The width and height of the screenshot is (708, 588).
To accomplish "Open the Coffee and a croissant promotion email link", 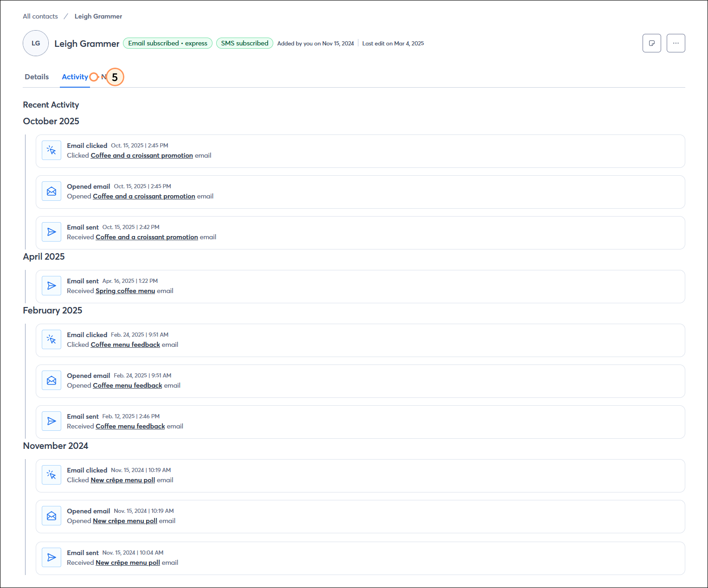I will point(142,155).
